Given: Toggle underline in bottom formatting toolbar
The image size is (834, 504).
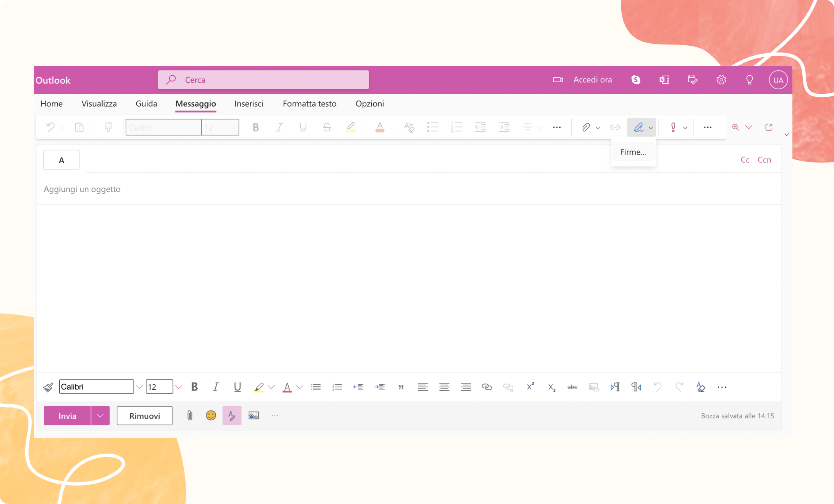Looking at the screenshot, I should (x=237, y=387).
